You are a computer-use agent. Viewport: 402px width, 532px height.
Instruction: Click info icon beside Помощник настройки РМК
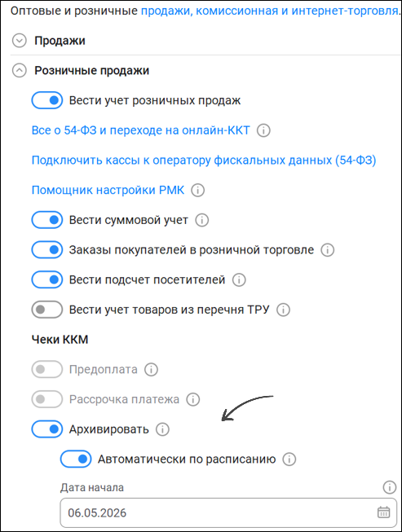click(x=197, y=190)
